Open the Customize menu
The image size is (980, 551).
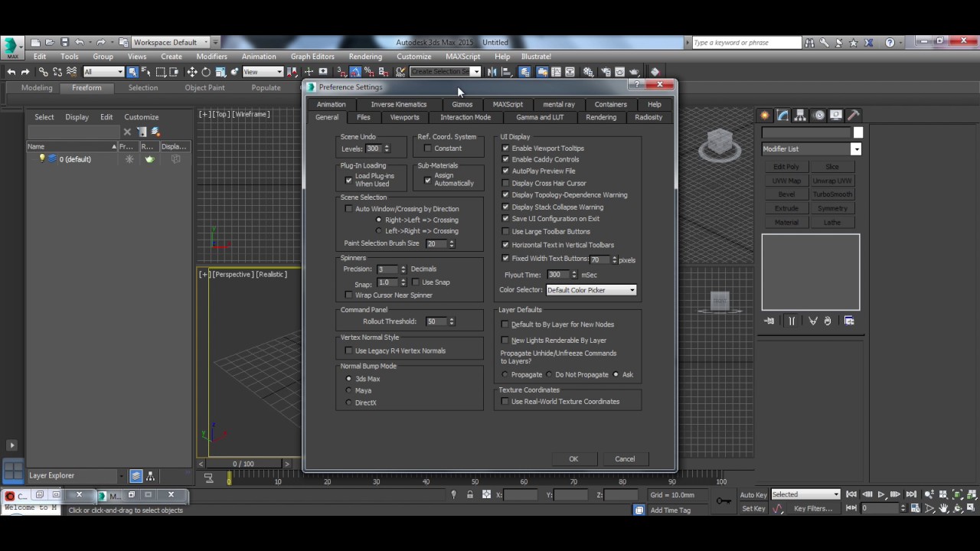[413, 57]
